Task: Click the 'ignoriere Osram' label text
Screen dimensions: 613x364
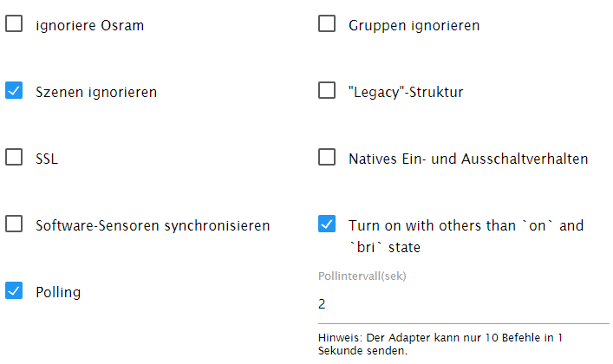Action: click(89, 25)
